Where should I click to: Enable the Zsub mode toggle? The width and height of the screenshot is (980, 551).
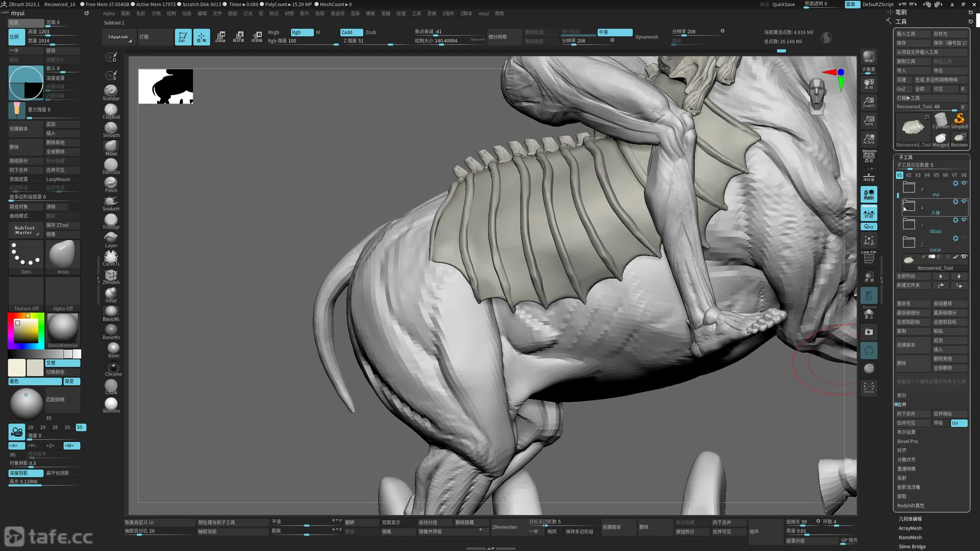[371, 32]
